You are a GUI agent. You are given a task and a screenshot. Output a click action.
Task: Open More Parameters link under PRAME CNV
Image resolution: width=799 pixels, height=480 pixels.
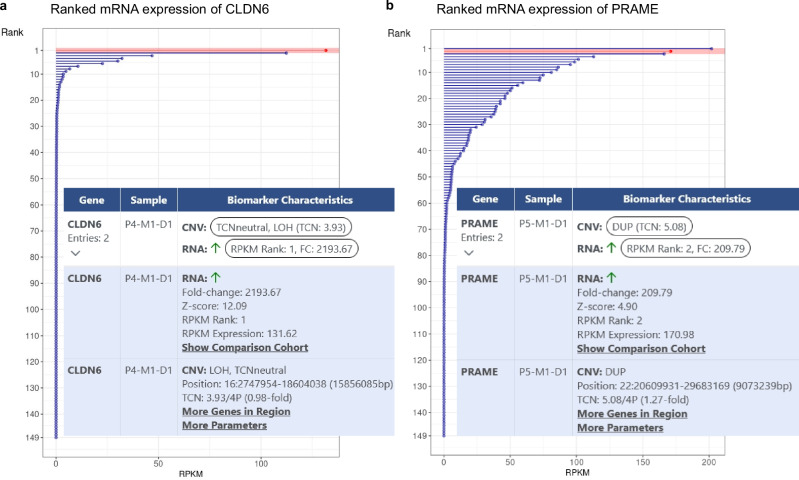620,428
